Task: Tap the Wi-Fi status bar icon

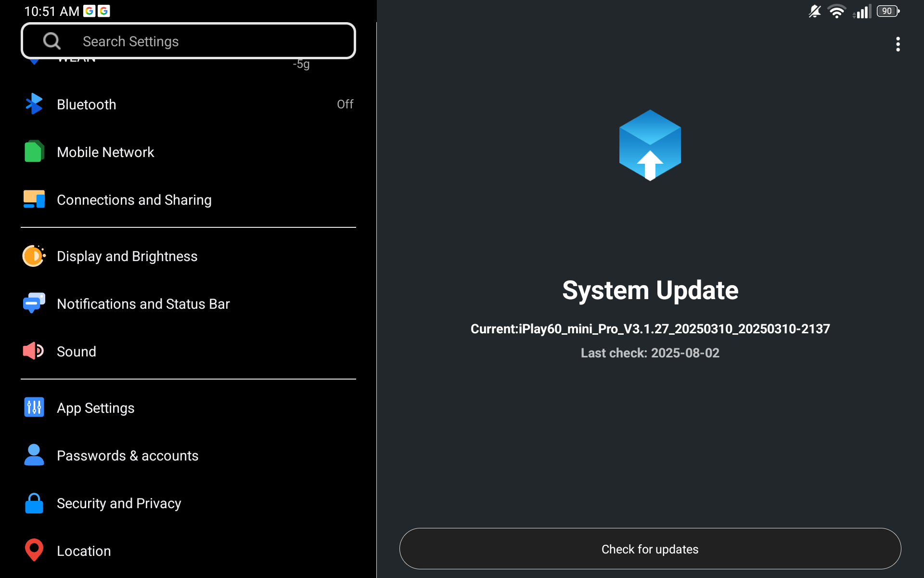Action: tap(837, 11)
